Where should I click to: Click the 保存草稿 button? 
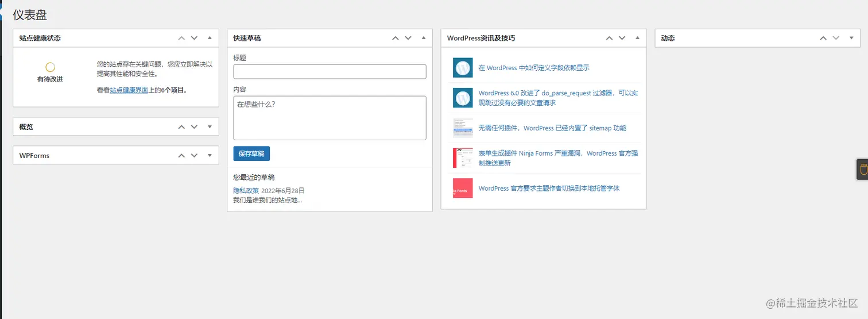point(251,153)
